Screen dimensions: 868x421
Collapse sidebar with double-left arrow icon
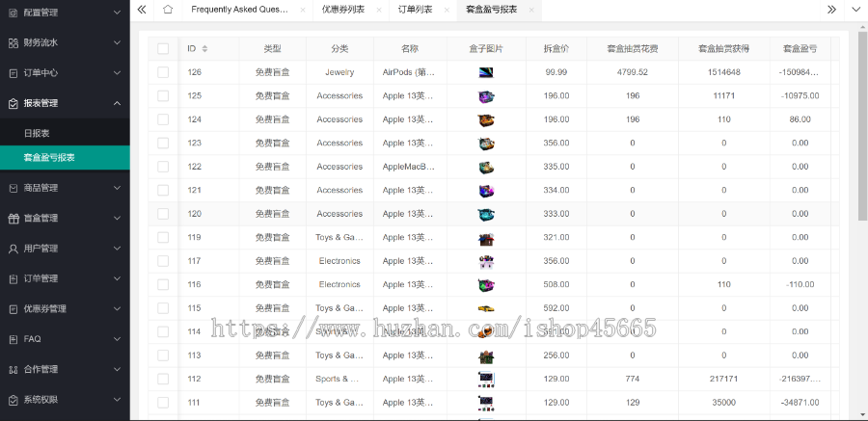point(142,10)
